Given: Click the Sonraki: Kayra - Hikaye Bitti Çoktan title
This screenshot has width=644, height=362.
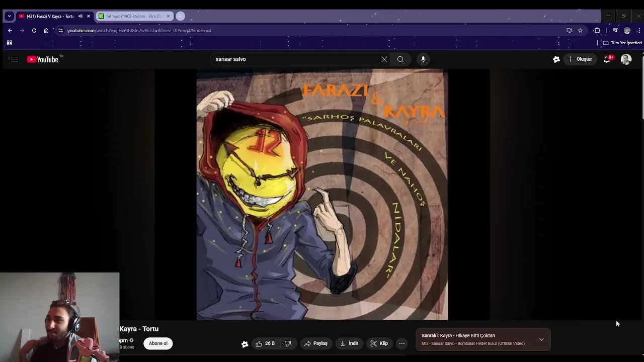Looking at the screenshot, I should coord(458,335).
